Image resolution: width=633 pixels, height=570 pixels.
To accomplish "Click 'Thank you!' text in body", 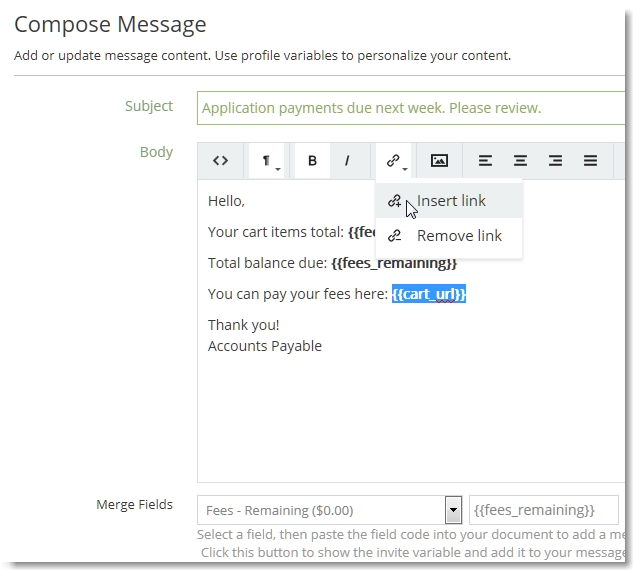I will coord(243,325).
